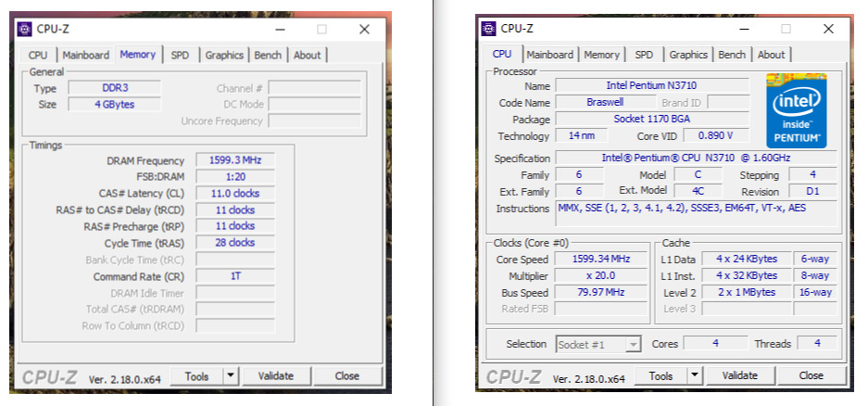Viewport: 868px width, 406px height.
Task: Click the Intel Inside Pentium logo
Action: (x=796, y=110)
